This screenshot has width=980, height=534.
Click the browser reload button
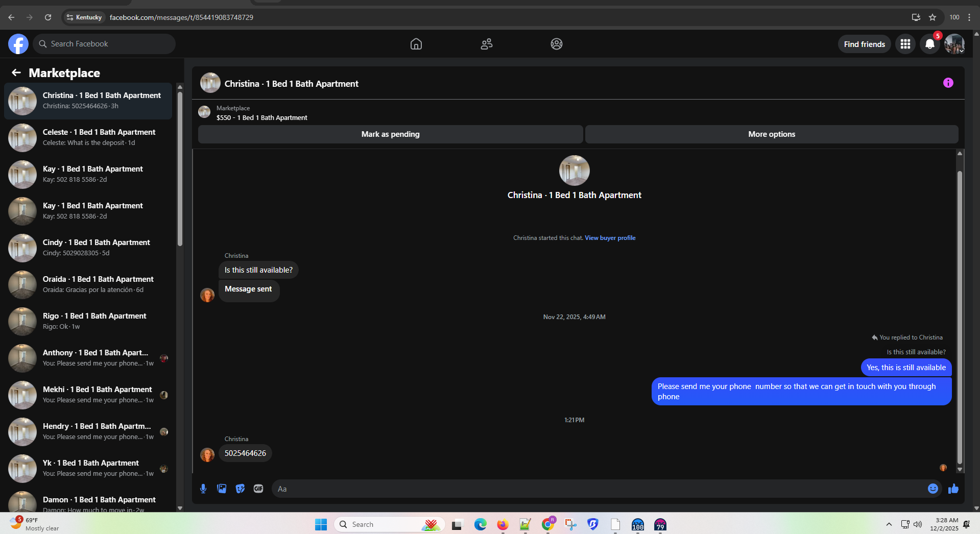click(x=48, y=17)
